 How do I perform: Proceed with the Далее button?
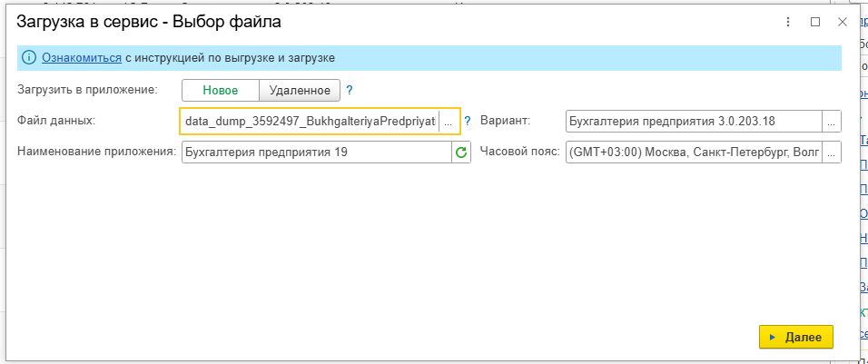[796, 337]
